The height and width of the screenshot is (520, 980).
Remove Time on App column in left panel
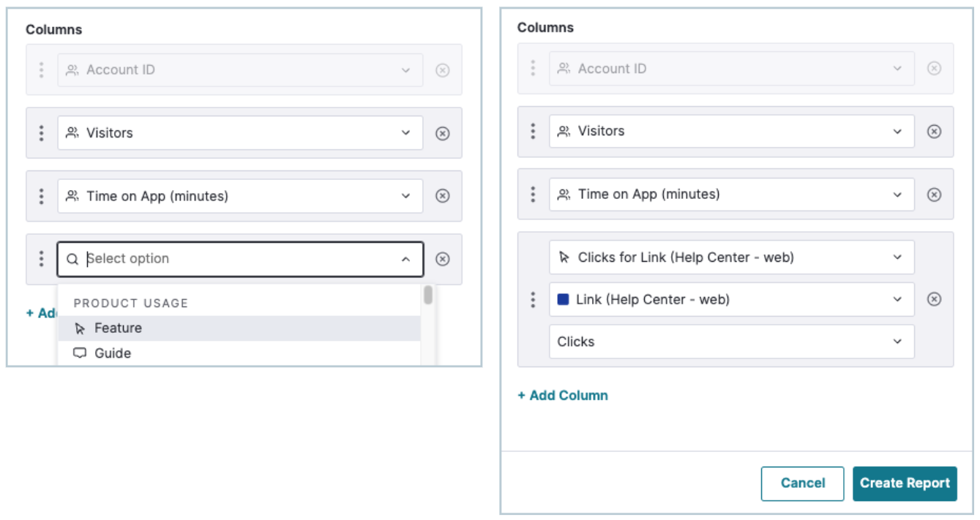(442, 196)
